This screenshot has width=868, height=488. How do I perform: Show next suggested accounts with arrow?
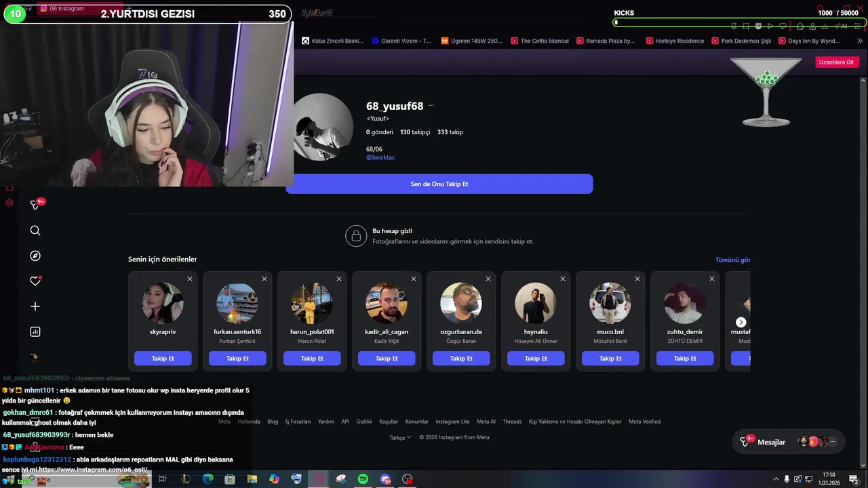pos(741,322)
